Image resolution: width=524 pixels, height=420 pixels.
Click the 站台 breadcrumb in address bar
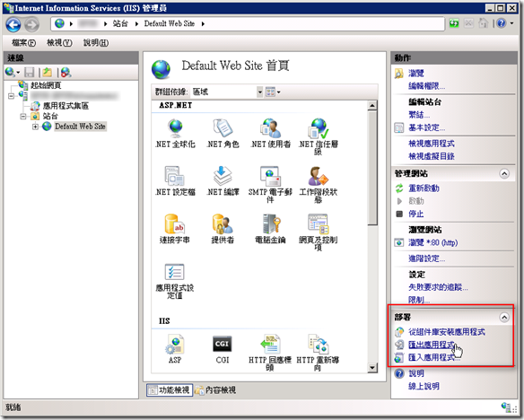click(120, 23)
